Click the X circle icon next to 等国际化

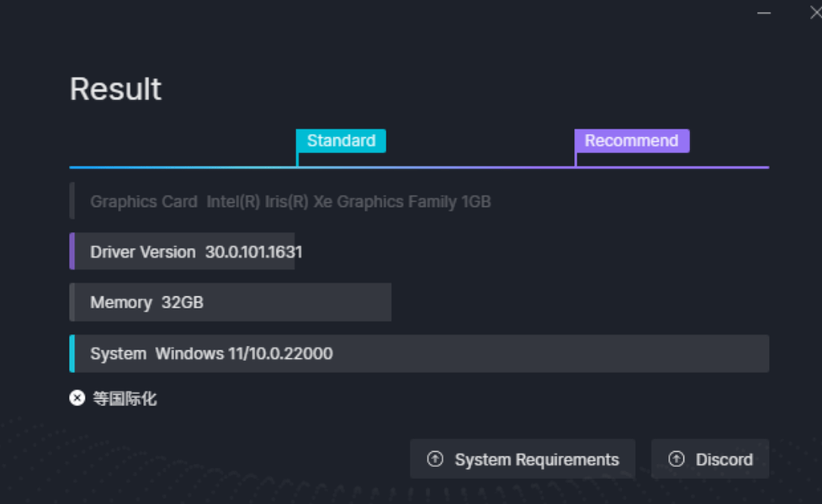coord(76,398)
